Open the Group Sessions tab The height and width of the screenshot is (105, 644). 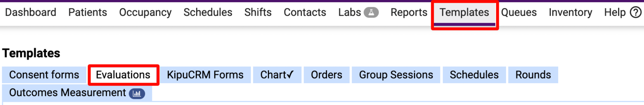[x=396, y=75]
